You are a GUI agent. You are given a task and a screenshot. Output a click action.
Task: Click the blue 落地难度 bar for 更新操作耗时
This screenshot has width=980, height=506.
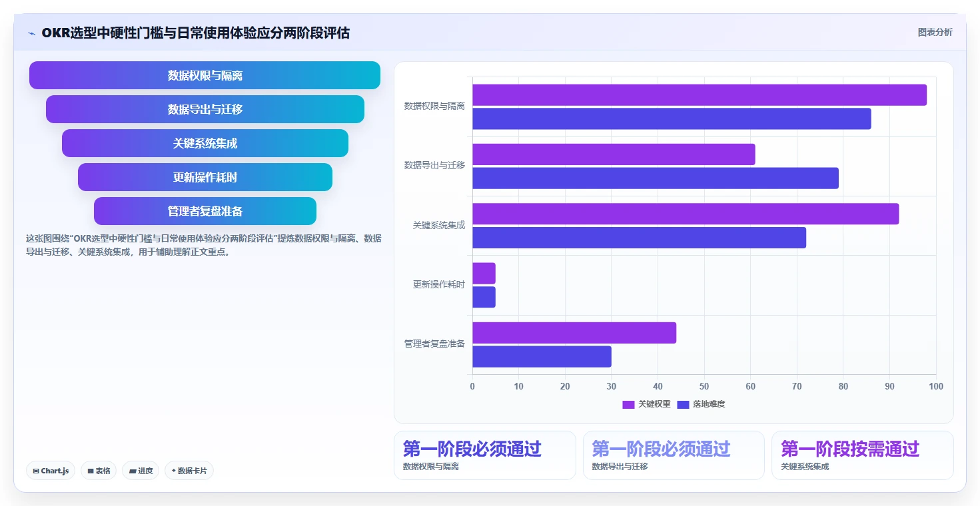(x=484, y=297)
